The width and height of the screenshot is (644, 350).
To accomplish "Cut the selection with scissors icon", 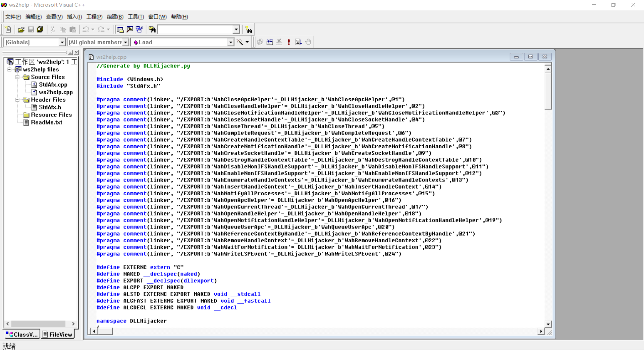I will (x=53, y=30).
